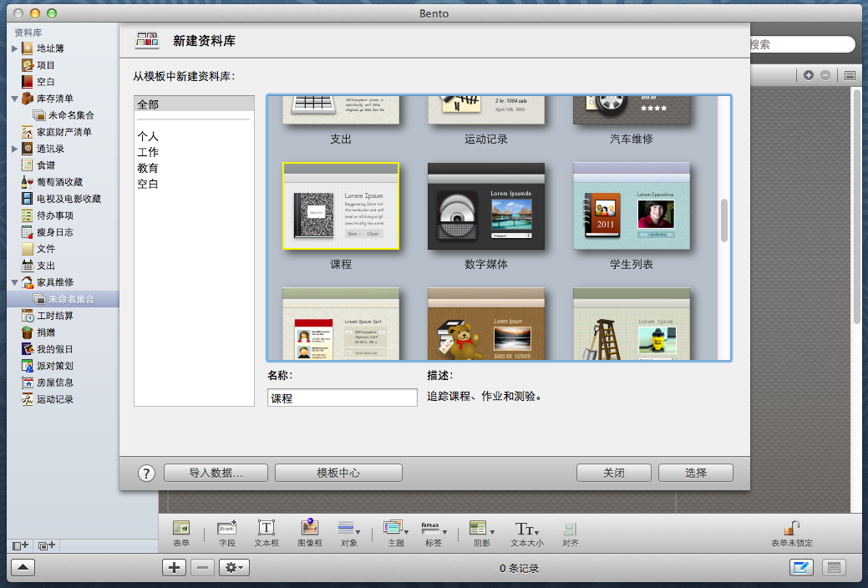This screenshot has width=868, height=588.
Task: Collapse the 库存清单 library
Action: (x=15, y=99)
